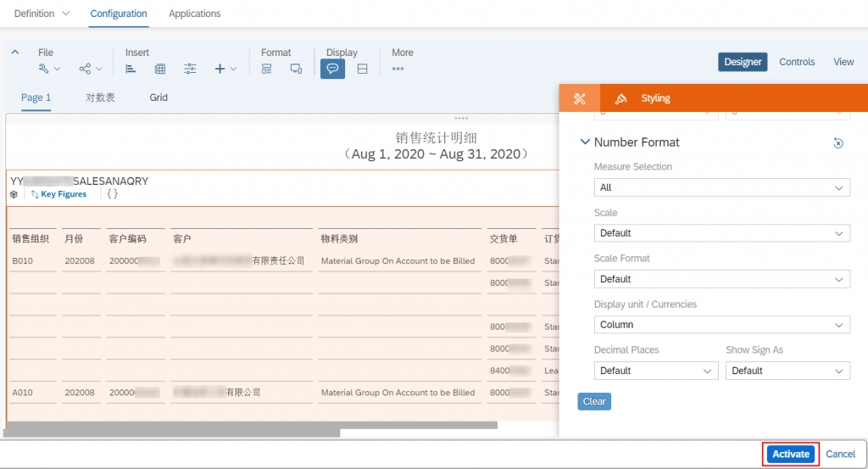868x469 pixels.
Task: Open the Applications tab
Action: 194,14
